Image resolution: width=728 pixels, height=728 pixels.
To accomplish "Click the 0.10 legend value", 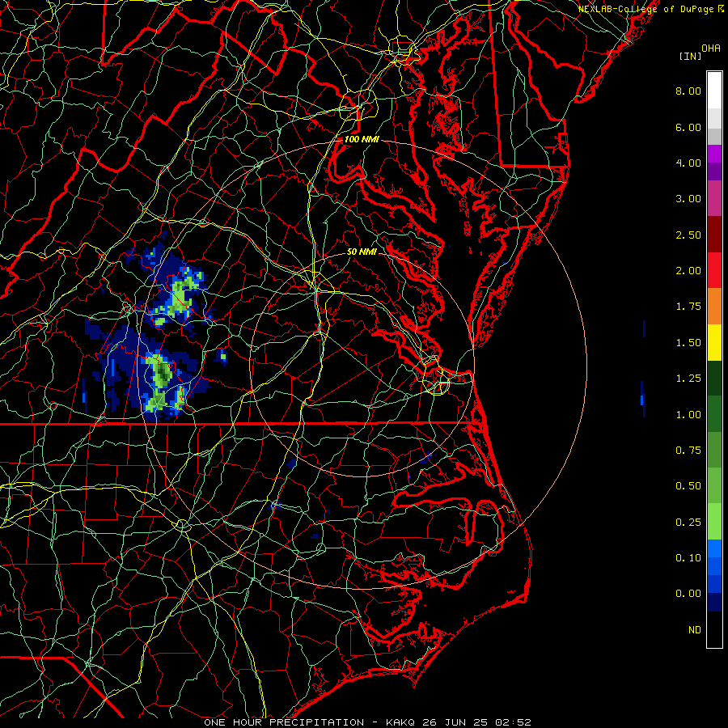I will coord(688,558).
